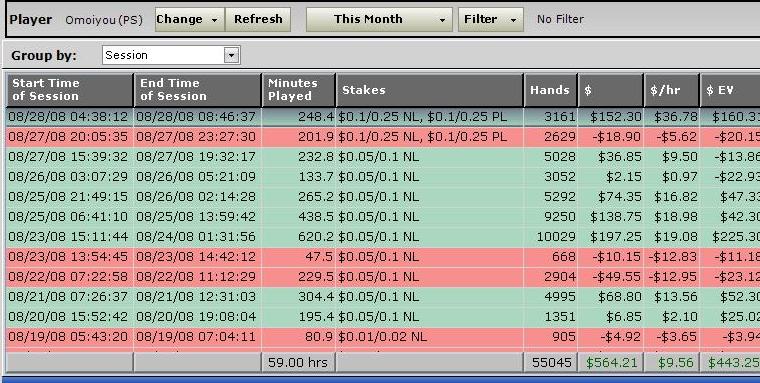The height and width of the screenshot is (383, 760).
Task: Click the Omoiyou (PS) player name
Action: point(104,20)
